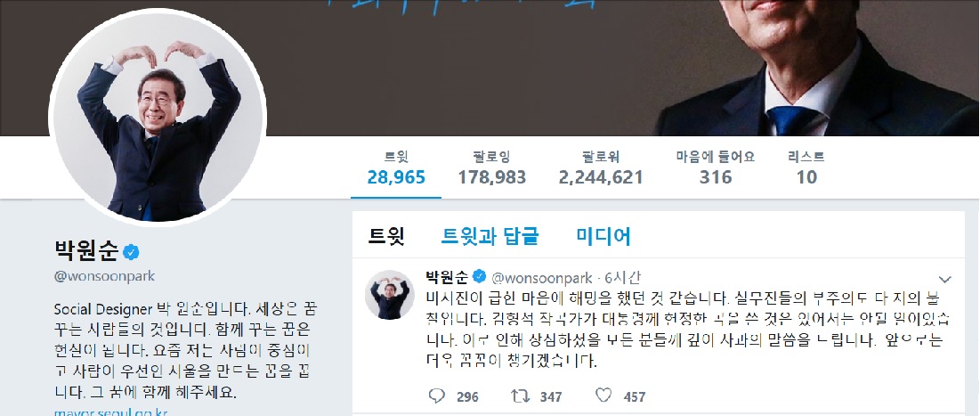
Task: Open 마음에 들어요 316 likes
Action: tap(716, 168)
